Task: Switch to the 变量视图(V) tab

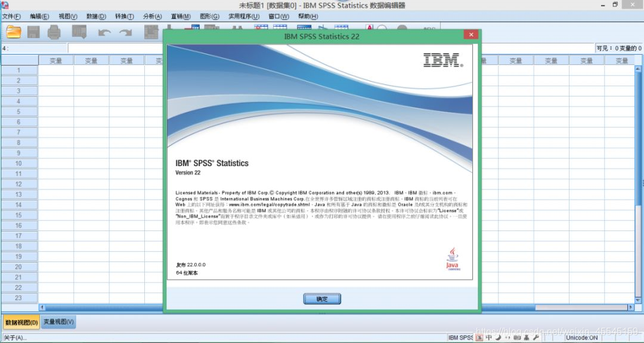Action: click(x=58, y=322)
